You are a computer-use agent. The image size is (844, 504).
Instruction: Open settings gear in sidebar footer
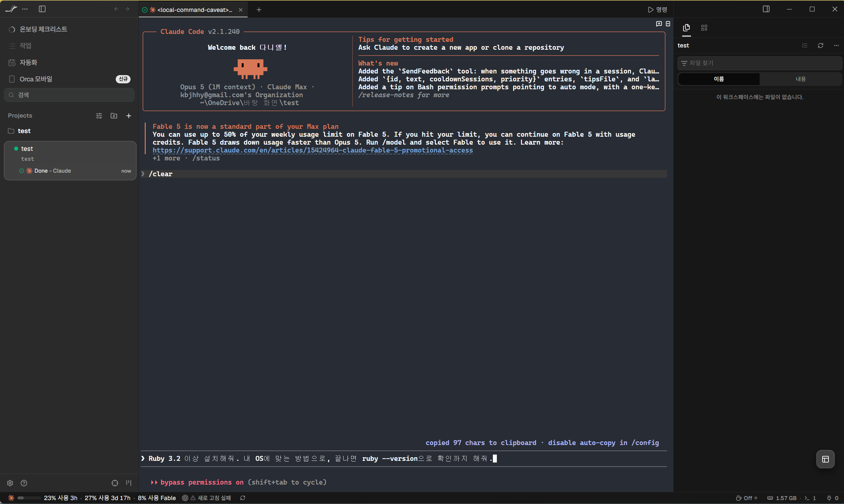point(10,483)
